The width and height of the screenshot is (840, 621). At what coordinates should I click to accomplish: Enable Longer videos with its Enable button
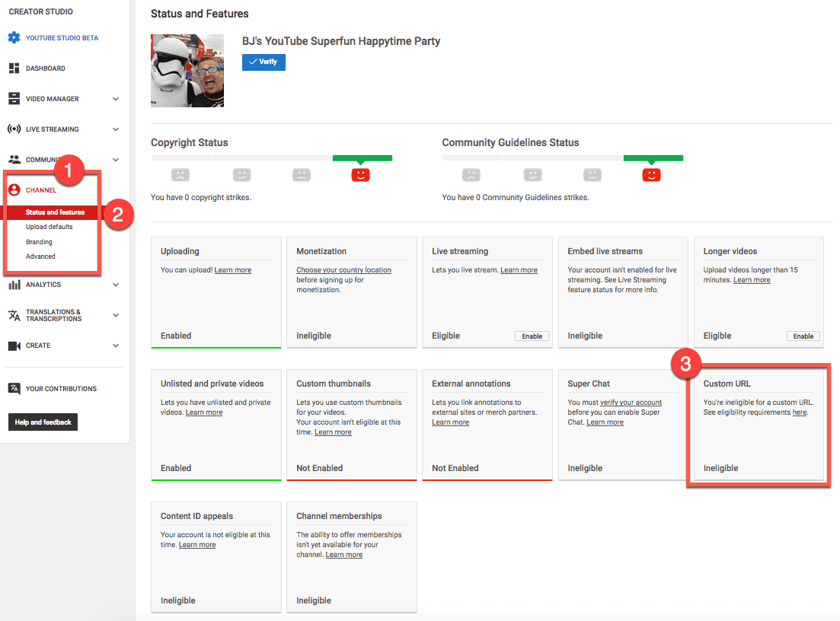coord(803,336)
